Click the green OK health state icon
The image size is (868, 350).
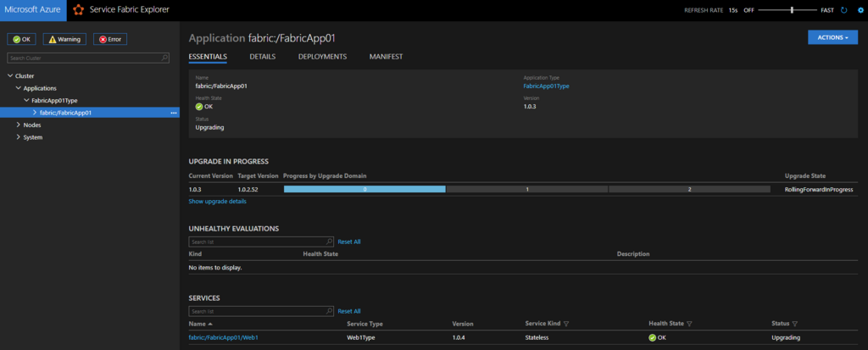pyautogui.click(x=199, y=107)
